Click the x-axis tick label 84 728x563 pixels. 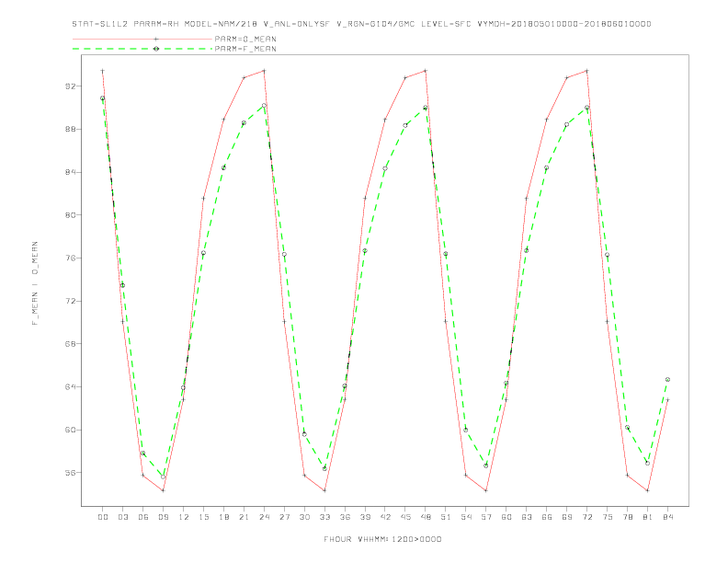coord(668,517)
